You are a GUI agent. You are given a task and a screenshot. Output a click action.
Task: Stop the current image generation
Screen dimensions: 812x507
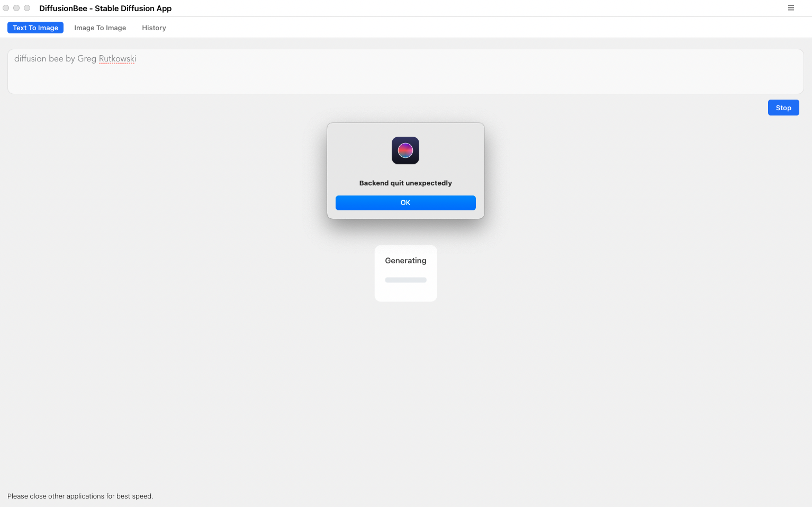click(783, 108)
